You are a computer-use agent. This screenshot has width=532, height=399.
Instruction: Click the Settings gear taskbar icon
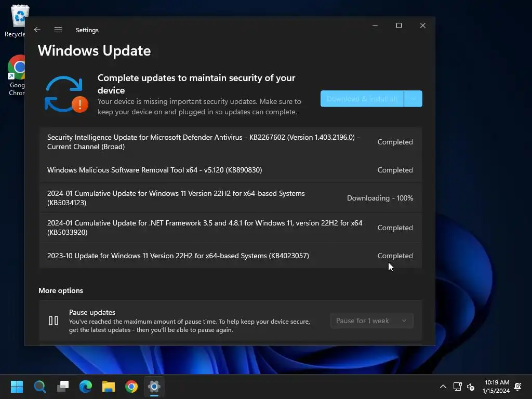tap(154, 387)
